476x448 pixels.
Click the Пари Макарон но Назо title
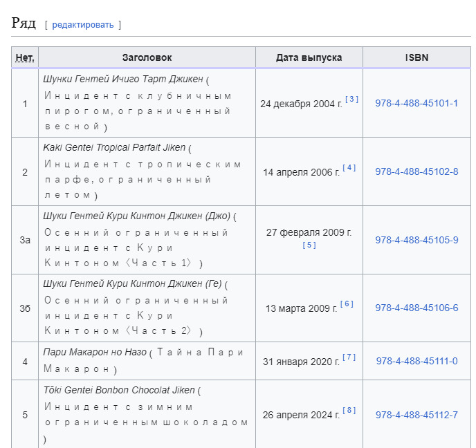94,352
